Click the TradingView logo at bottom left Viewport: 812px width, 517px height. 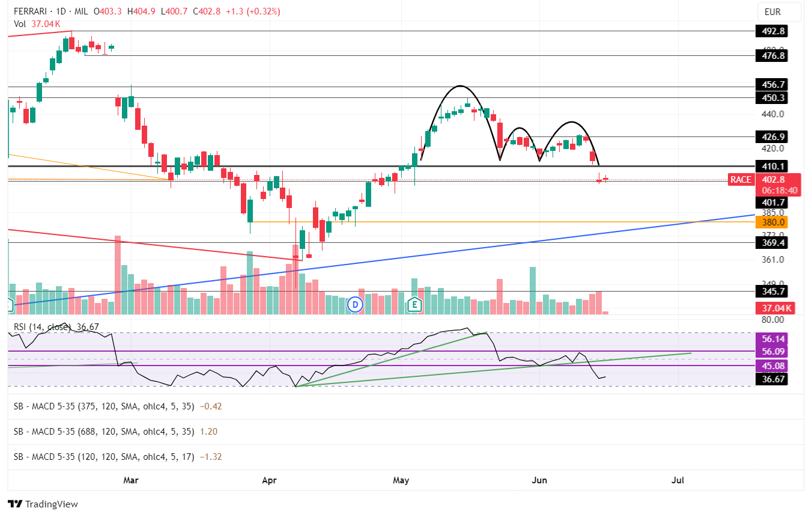click(43, 504)
